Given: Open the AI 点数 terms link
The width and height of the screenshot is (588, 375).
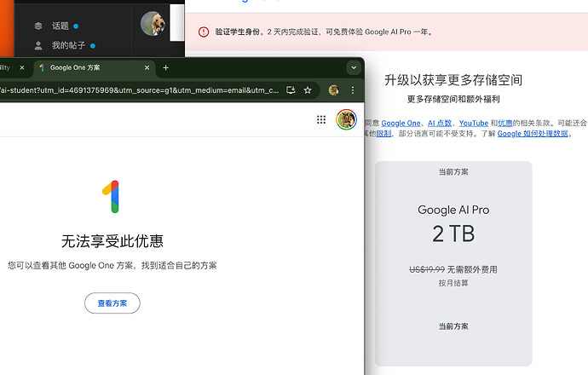Looking at the screenshot, I should 440,123.
